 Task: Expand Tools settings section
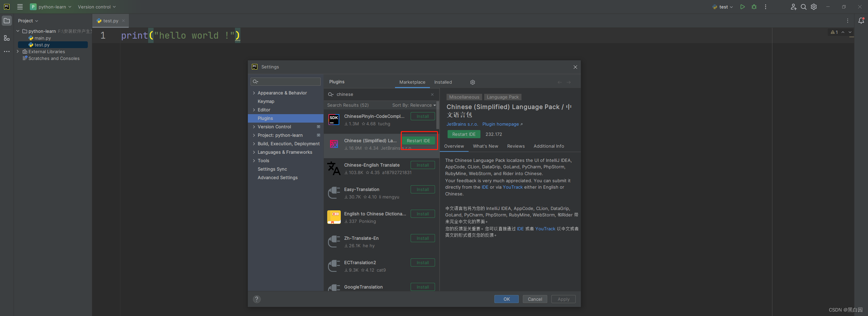coord(254,161)
